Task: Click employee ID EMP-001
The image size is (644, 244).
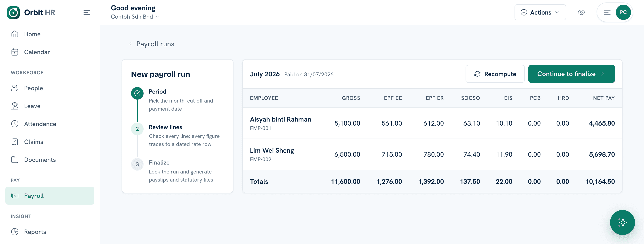Action: [x=261, y=128]
